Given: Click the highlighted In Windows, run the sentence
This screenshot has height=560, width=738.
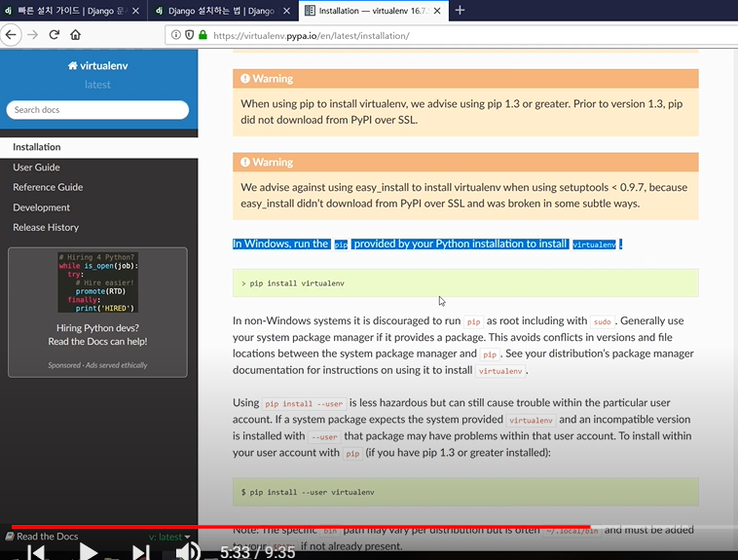Looking at the screenshot, I should click(x=427, y=244).
